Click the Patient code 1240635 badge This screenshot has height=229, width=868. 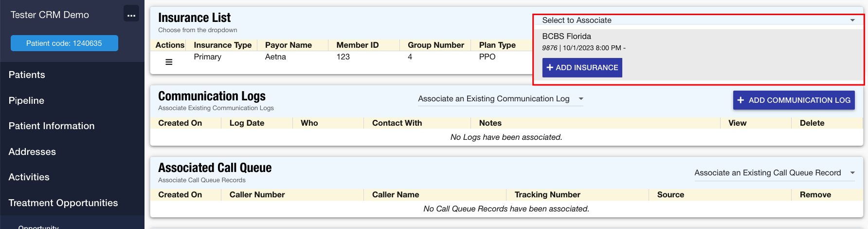(x=64, y=43)
